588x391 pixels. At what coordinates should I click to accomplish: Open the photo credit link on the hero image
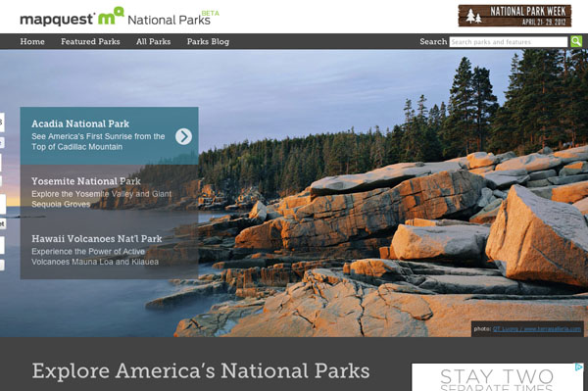537,328
